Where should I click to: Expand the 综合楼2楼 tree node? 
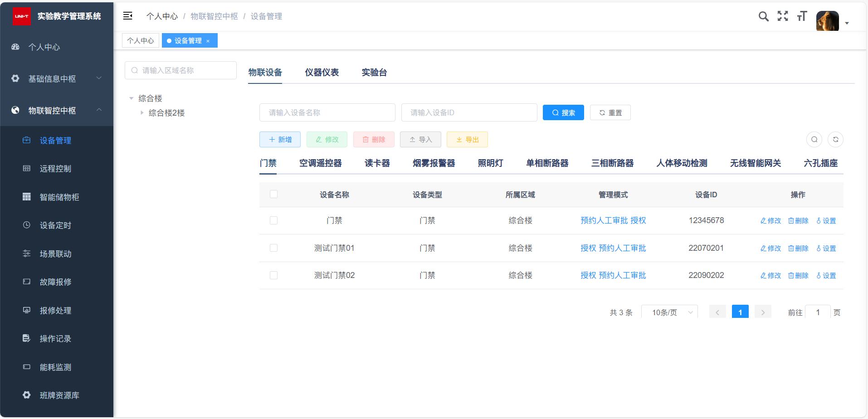point(142,113)
